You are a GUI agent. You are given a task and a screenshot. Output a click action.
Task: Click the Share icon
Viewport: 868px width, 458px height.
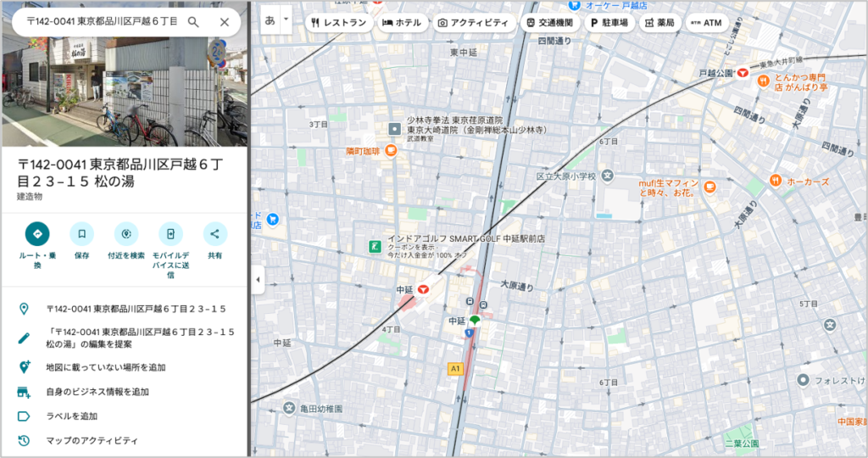pos(214,234)
